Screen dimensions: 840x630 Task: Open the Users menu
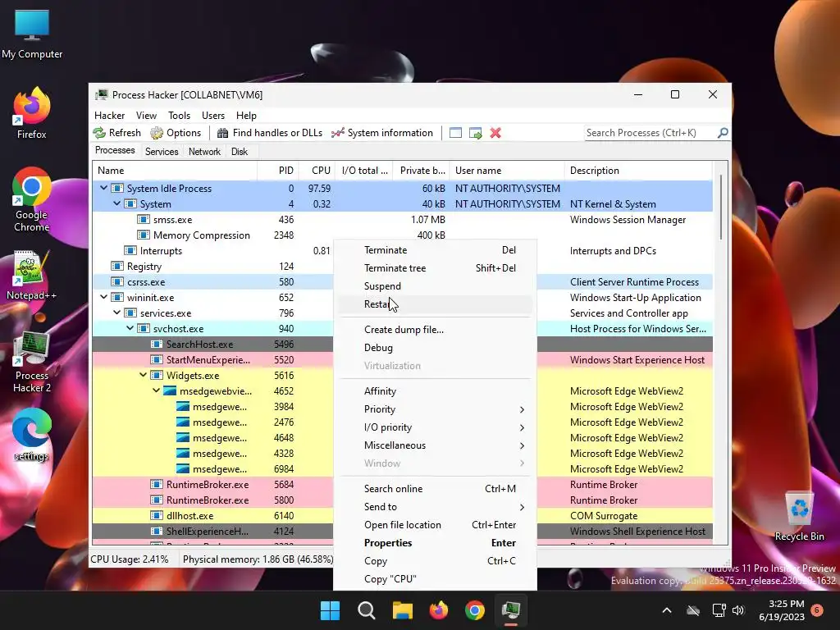click(x=213, y=115)
